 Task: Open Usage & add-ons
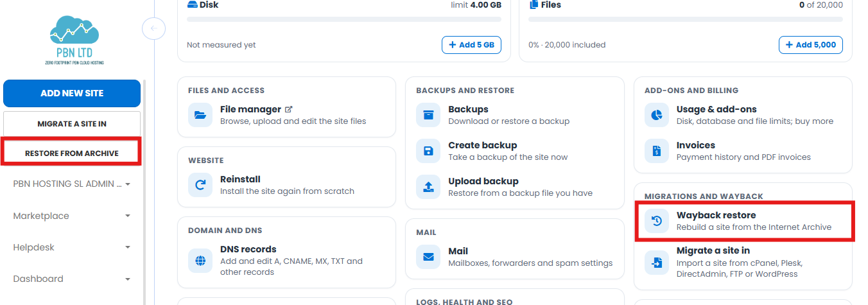716,109
